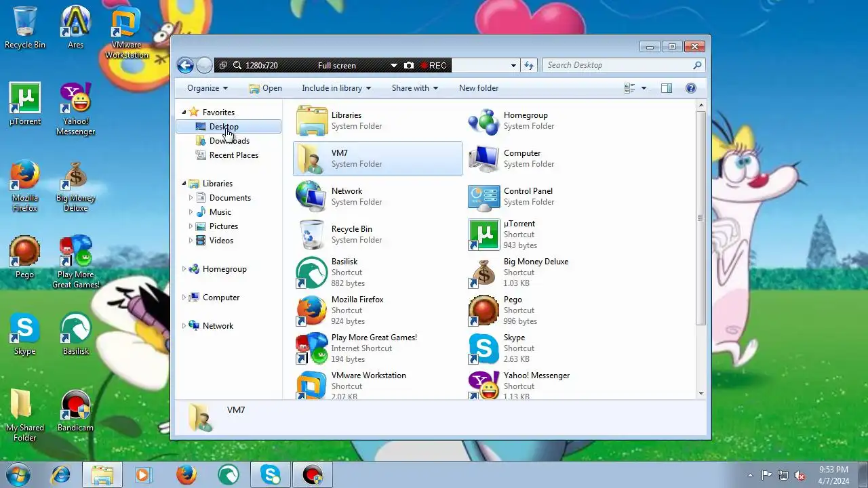Viewport: 868px width, 488px height.
Task: Select the VM7 system folder item
Action: click(x=378, y=159)
